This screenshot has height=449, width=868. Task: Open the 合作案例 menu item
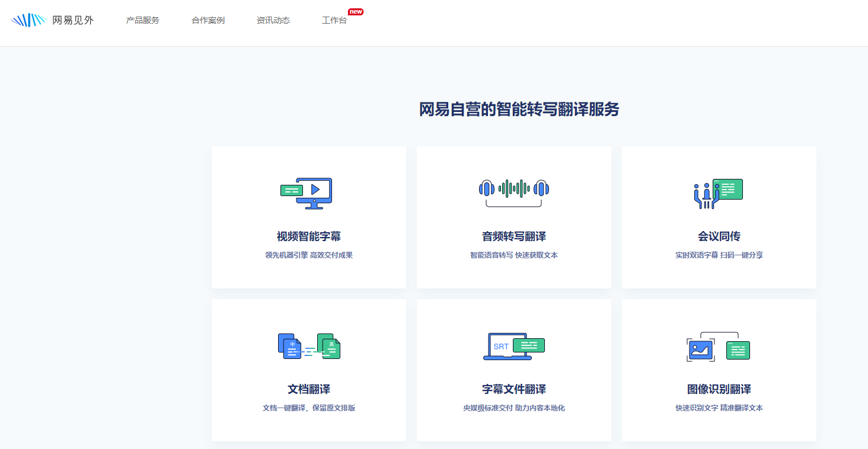tap(208, 20)
